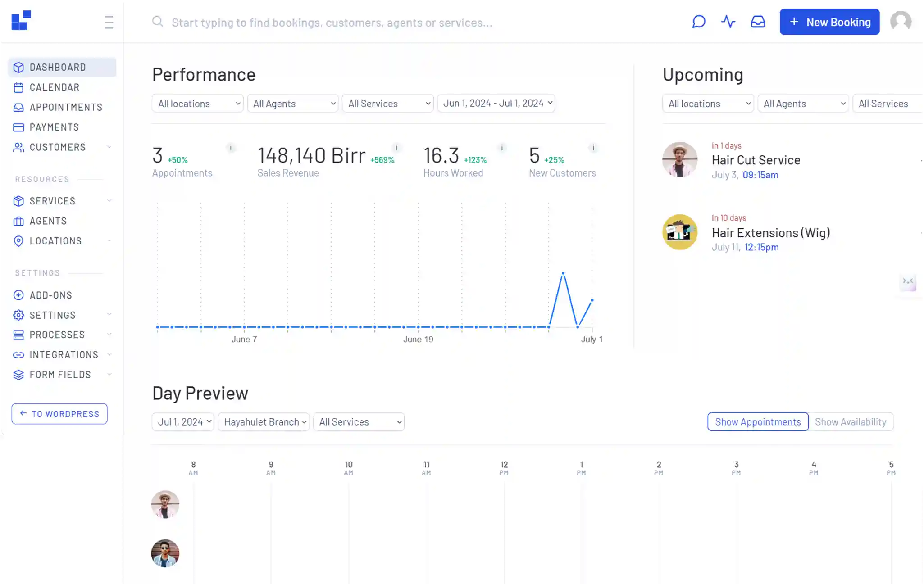Click the activity pulse icon
924x584 pixels.
728,22
